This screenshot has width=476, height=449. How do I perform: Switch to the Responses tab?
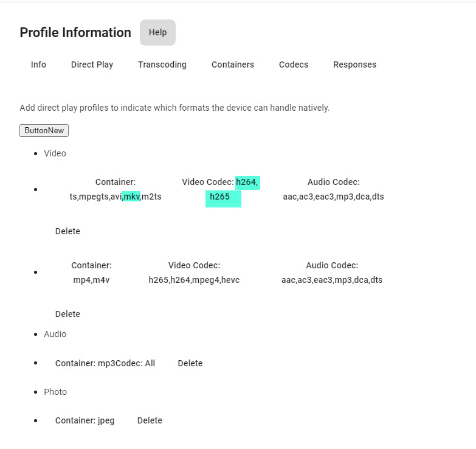coord(354,64)
